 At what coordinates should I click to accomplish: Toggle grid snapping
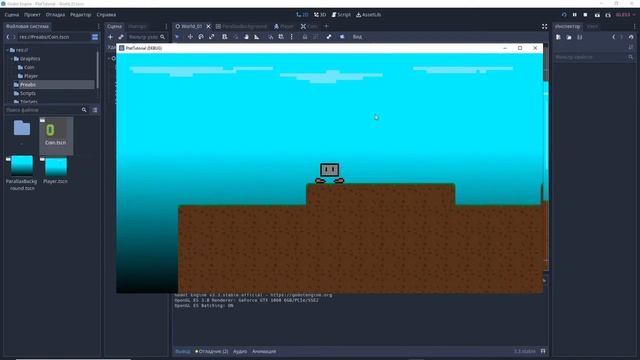coord(281,37)
